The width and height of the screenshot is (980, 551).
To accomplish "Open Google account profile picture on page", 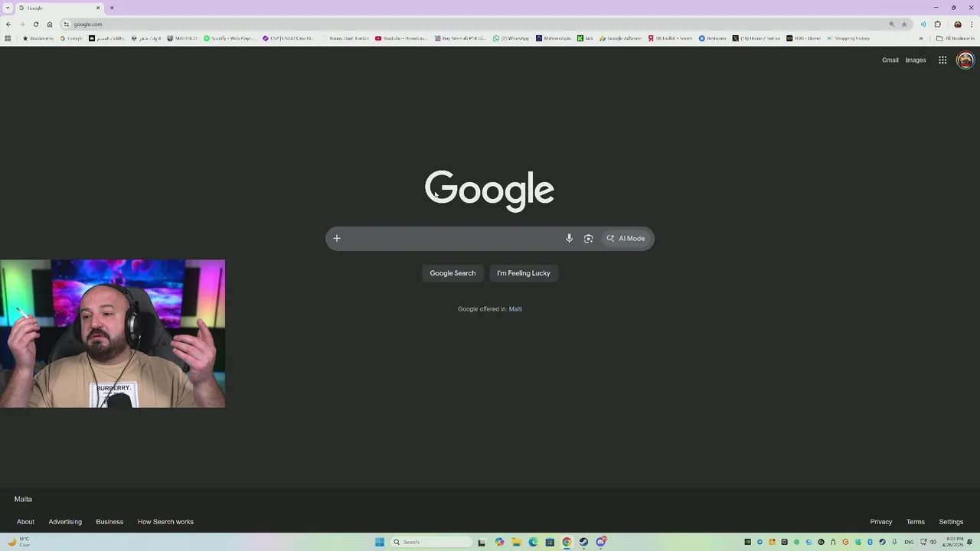I will coord(965,60).
